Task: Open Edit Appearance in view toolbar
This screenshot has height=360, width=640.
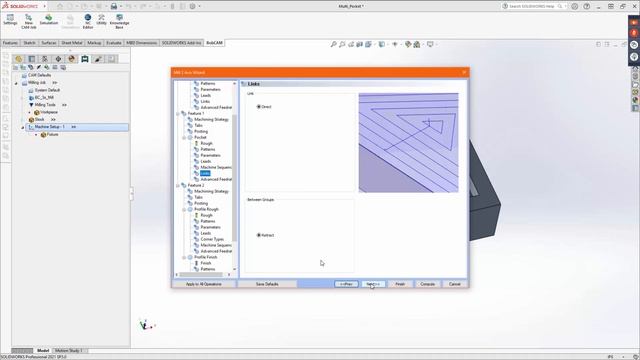Action: point(408,44)
